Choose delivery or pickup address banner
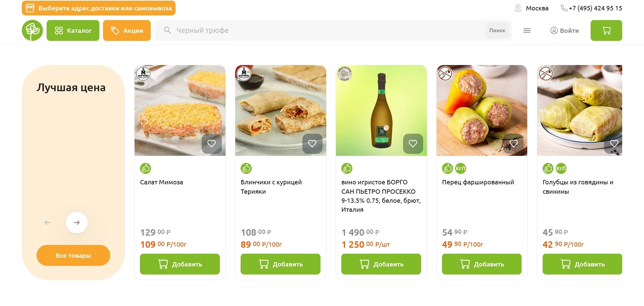 [99, 8]
